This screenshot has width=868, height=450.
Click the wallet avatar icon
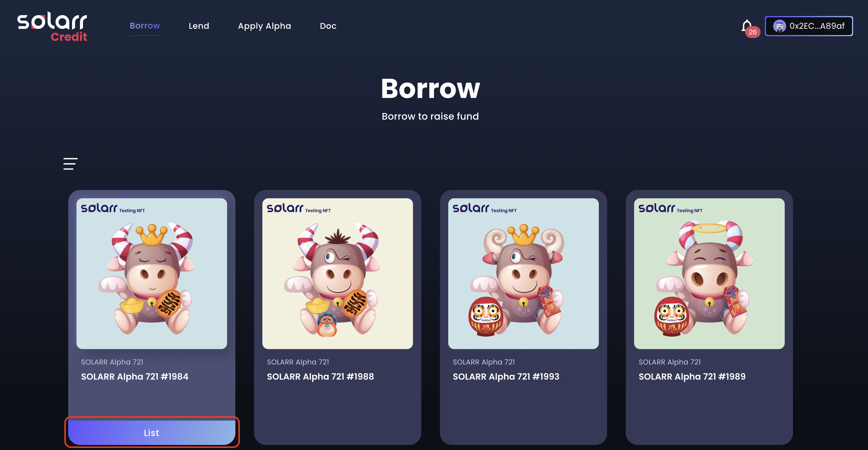coord(779,26)
